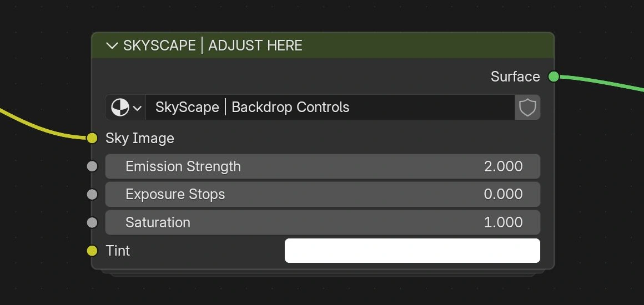Click the Emission Strength value field
This screenshot has width=644, height=305.
coord(323,167)
